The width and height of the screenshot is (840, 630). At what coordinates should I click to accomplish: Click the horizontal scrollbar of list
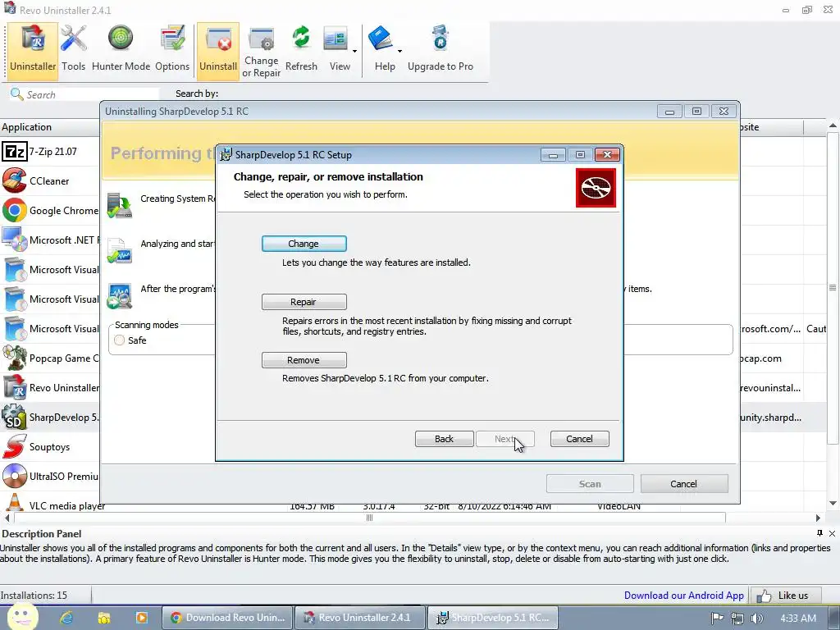[370, 518]
